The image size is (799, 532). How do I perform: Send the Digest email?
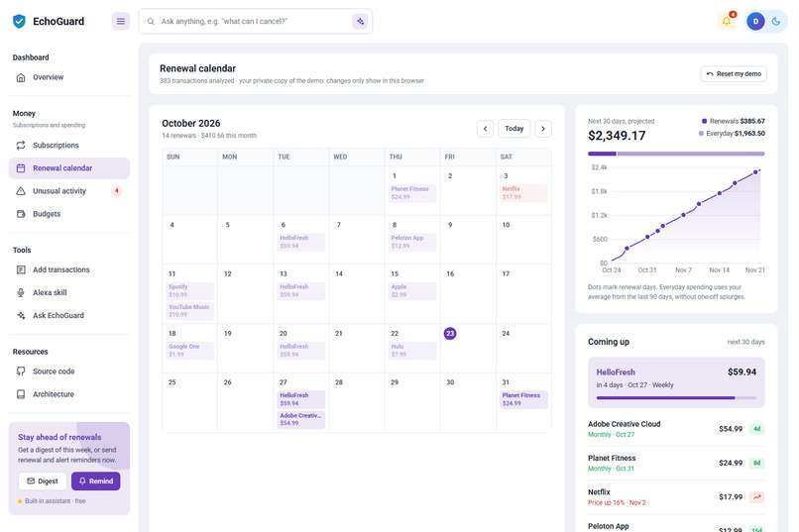43,481
